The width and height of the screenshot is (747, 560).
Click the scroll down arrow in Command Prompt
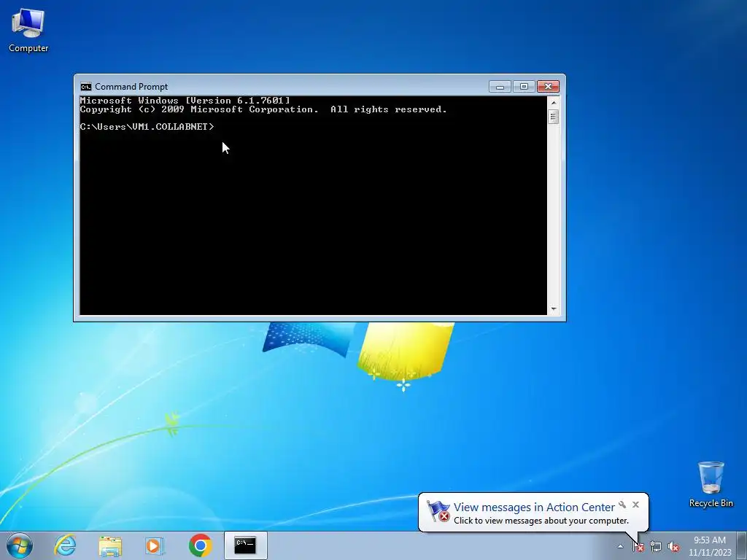coord(553,309)
